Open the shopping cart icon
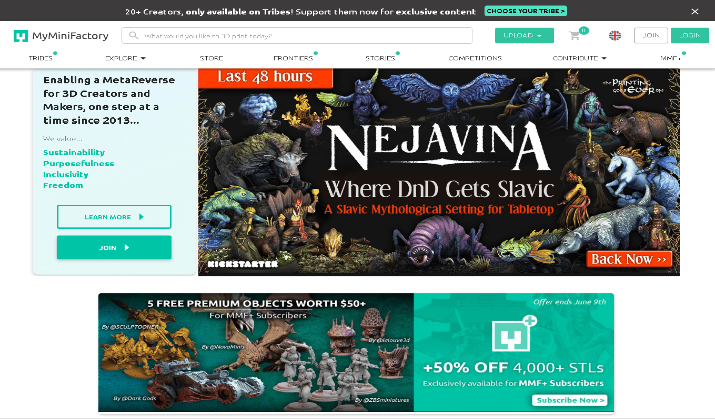This screenshot has width=715, height=420. (x=575, y=36)
